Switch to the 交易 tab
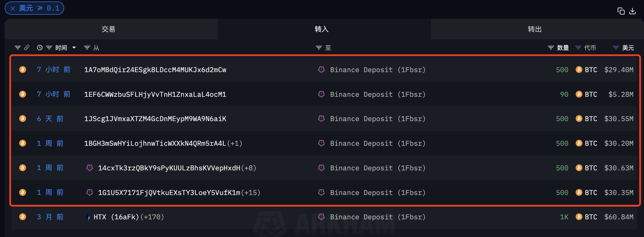This screenshot has height=237, width=644. tap(108, 29)
